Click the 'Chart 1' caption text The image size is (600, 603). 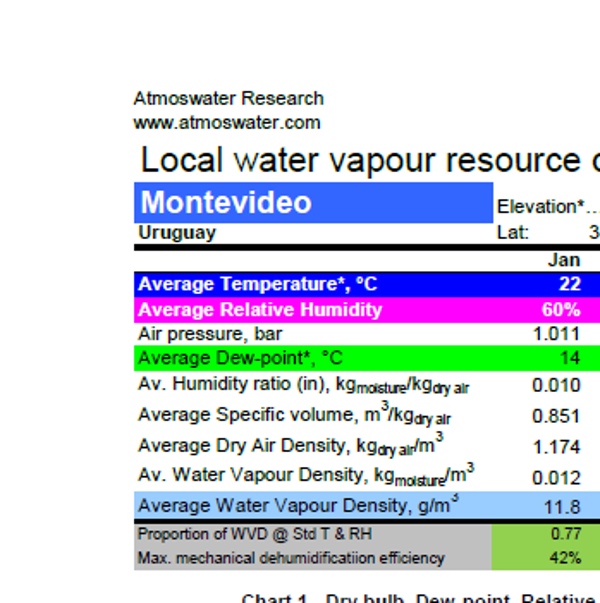[x=274, y=598]
